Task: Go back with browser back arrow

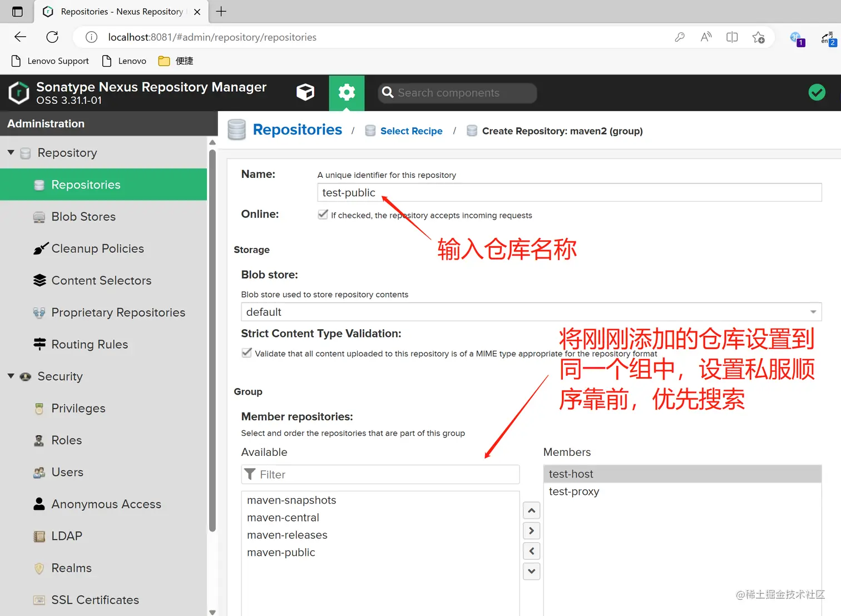Action: coord(21,37)
